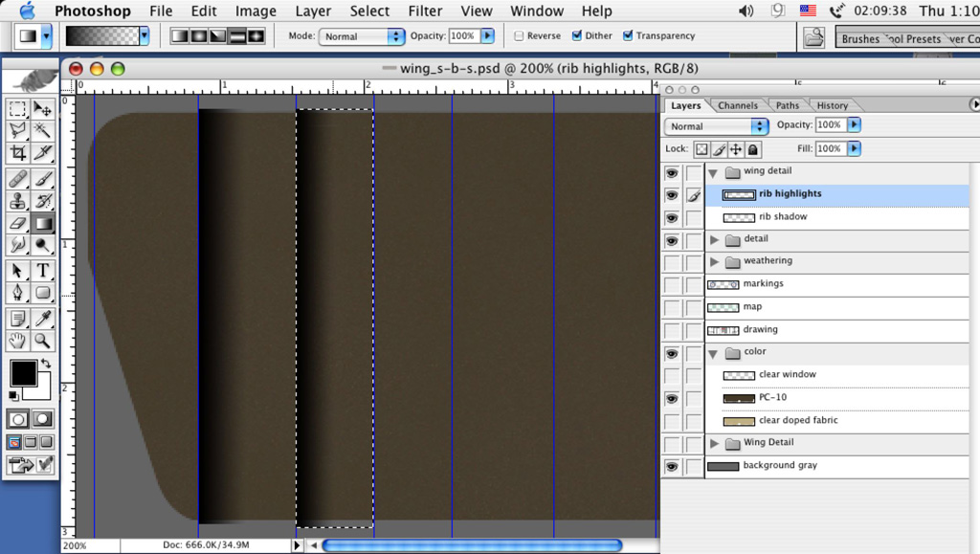Show the markings layer
This screenshot has width=980, height=554.
(x=672, y=285)
